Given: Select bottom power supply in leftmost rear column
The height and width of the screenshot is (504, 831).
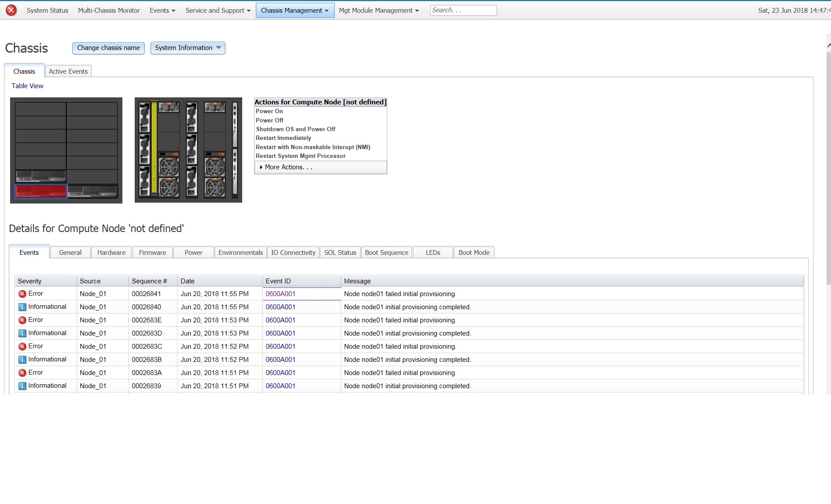Looking at the screenshot, I should coord(144,180).
